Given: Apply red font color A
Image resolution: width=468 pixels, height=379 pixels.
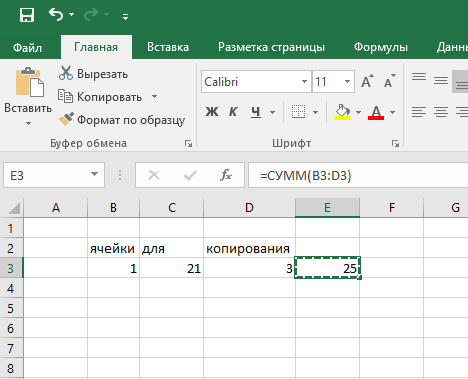Looking at the screenshot, I should (x=376, y=112).
